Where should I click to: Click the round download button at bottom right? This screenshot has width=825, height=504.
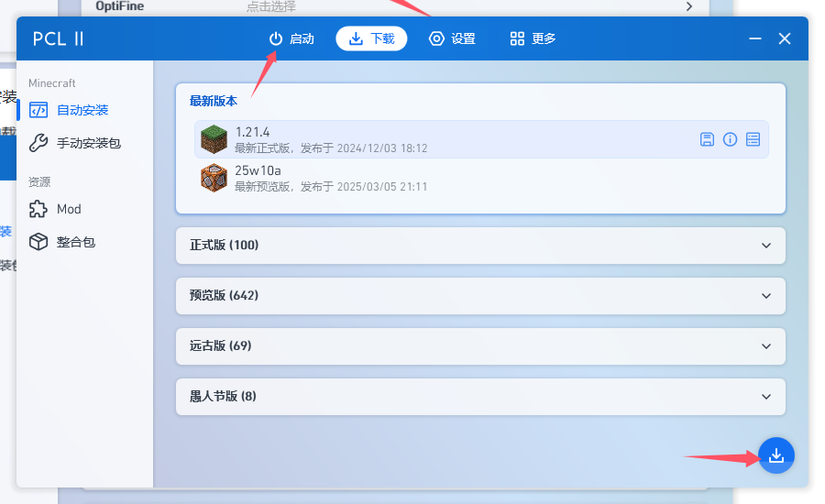776,455
